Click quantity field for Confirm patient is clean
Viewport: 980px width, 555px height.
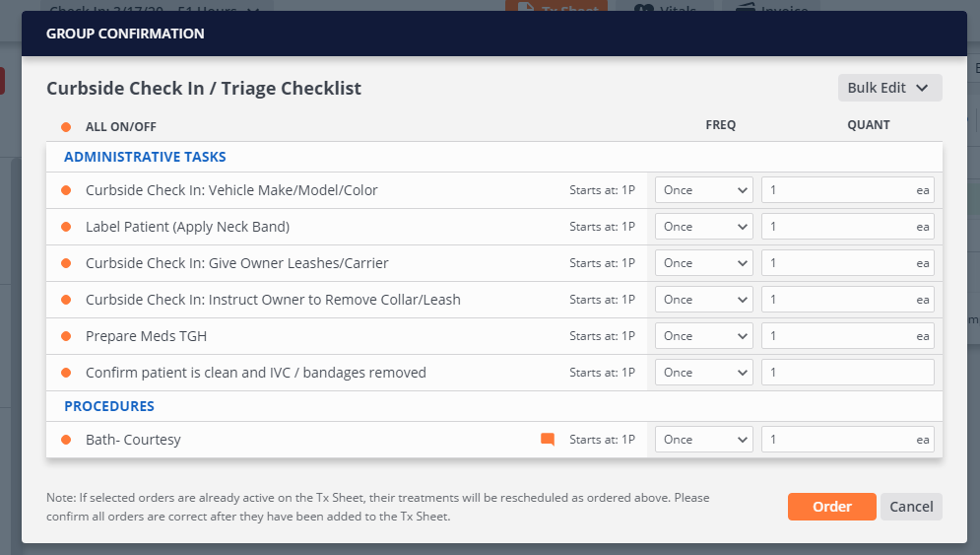tap(846, 373)
